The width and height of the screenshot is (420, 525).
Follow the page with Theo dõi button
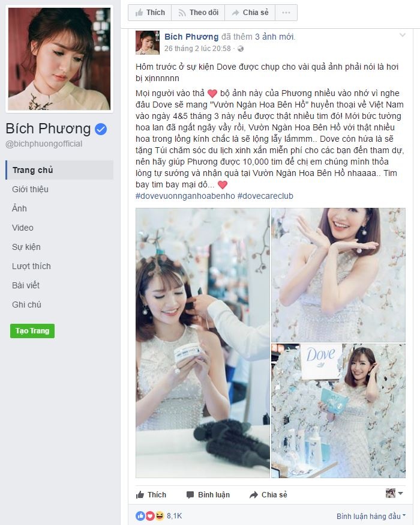tap(198, 13)
